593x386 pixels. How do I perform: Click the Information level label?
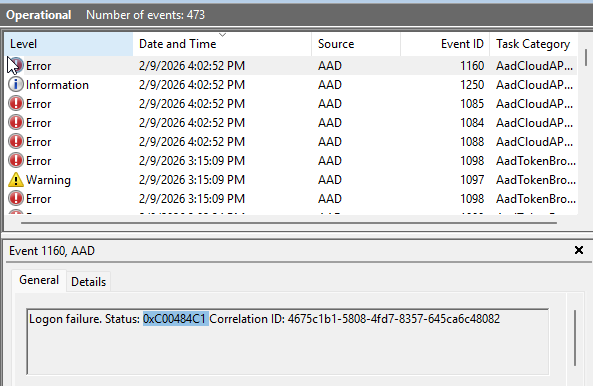click(x=57, y=85)
